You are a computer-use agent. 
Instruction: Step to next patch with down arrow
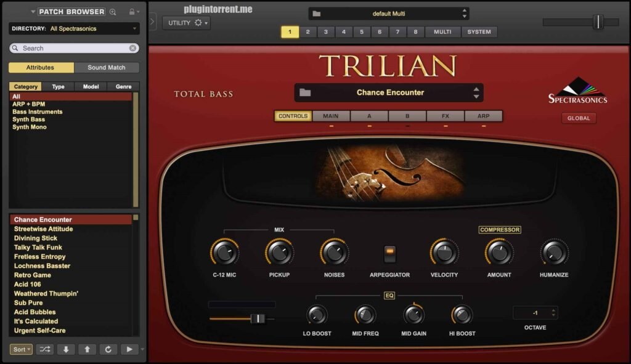point(66,349)
